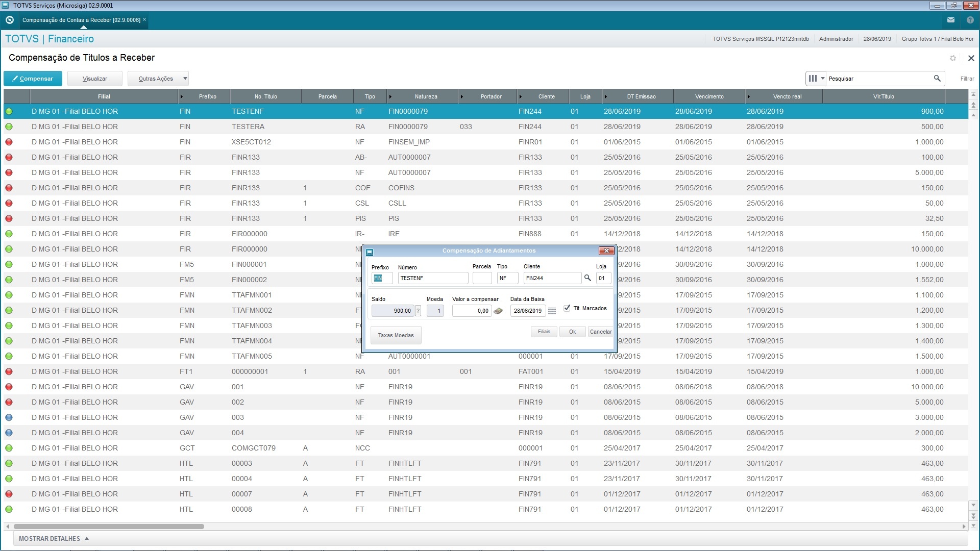Click the Valor a compensar input field
The image size is (980, 551).
[471, 311]
